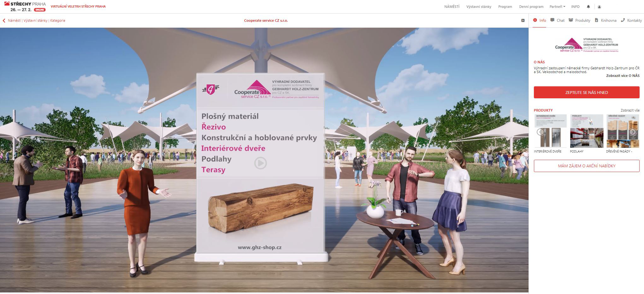Viewport: 644px width, 294px height.
Task: Click the Gebhardt G logo on banner
Action: 211,89
